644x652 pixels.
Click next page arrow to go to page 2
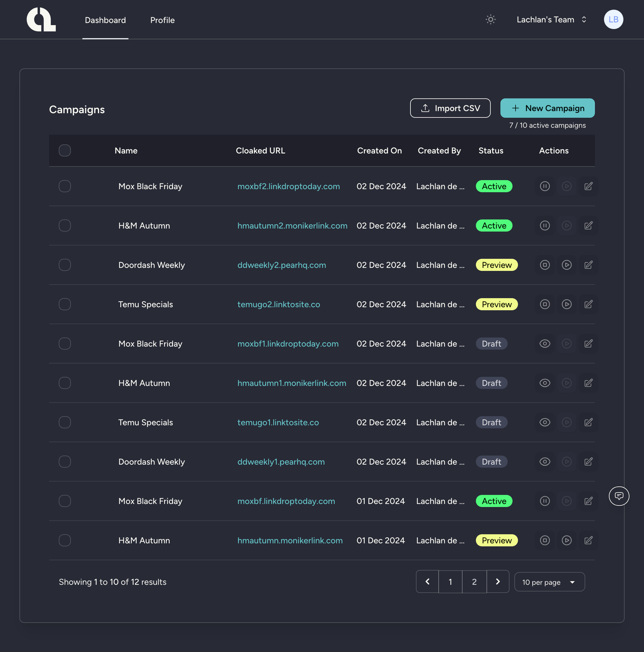498,582
